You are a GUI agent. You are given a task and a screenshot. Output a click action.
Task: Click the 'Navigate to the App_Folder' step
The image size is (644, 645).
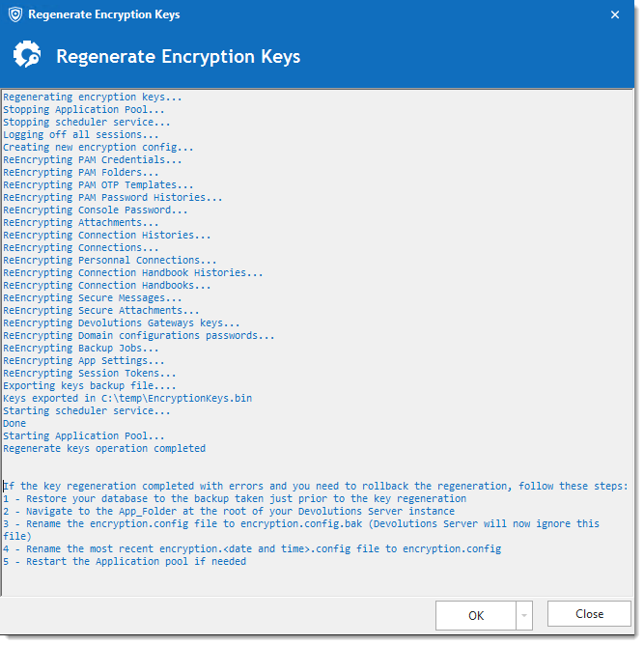click(229, 511)
